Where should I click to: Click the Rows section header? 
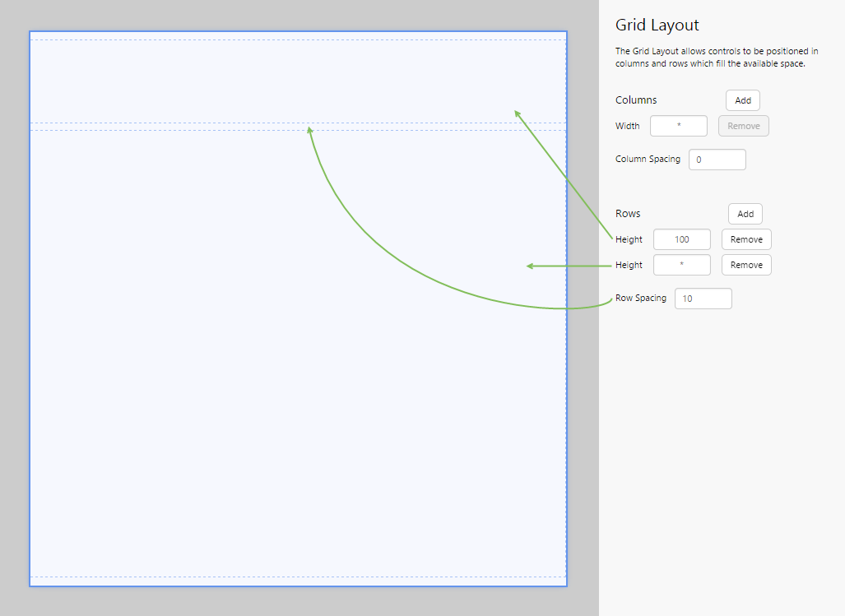tap(627, 213)
